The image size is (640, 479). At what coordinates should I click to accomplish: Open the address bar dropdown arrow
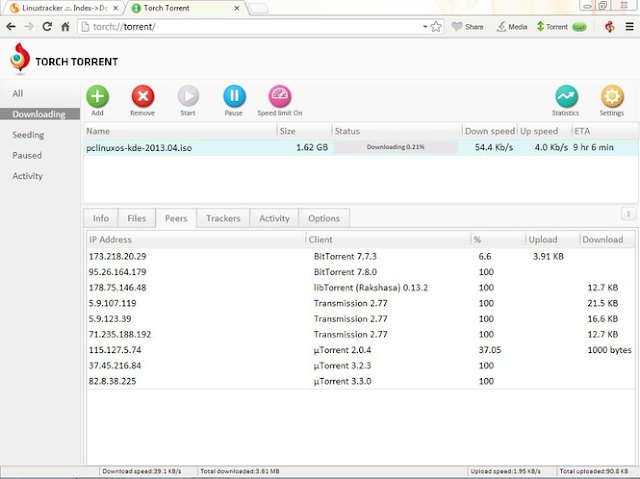pos(425,27)
